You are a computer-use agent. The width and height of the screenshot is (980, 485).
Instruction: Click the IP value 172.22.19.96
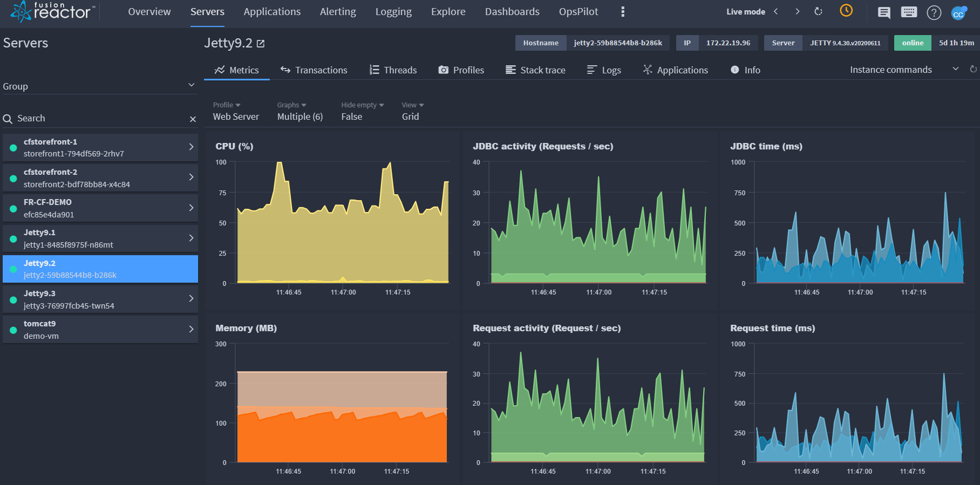728,43
